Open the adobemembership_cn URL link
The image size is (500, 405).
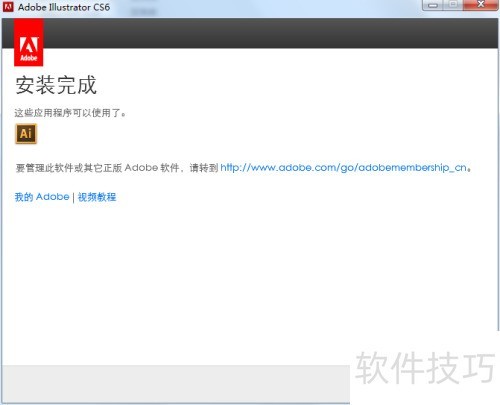(343, 167)
